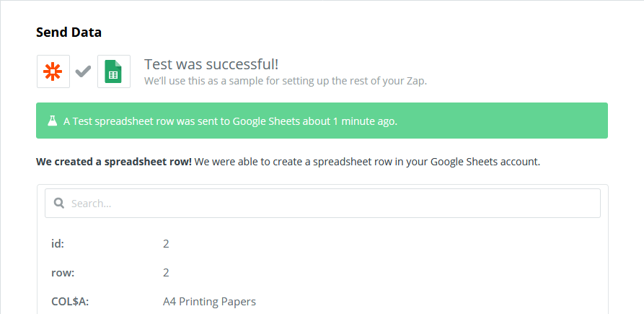Select the 'row:' field label
Image resolution: width=644 pixels, height=314 pixels.
(x=63, y=273)
